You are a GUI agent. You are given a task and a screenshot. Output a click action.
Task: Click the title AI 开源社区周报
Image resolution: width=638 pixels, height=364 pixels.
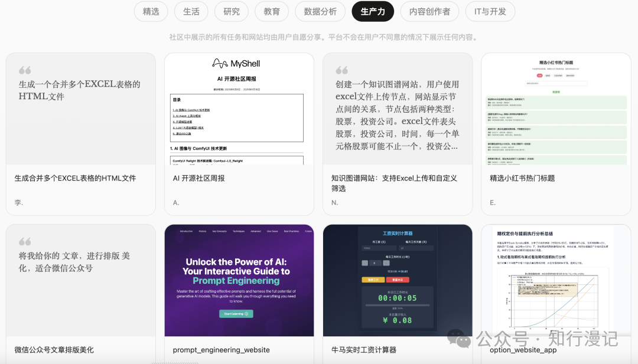[198, 178]
